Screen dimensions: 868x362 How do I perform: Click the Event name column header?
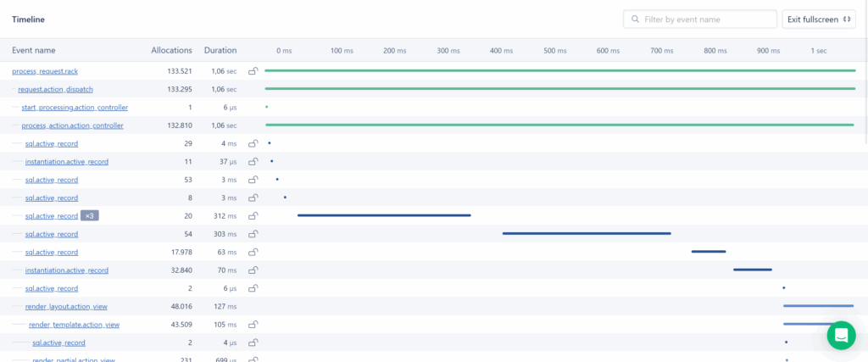pos(34,50)
